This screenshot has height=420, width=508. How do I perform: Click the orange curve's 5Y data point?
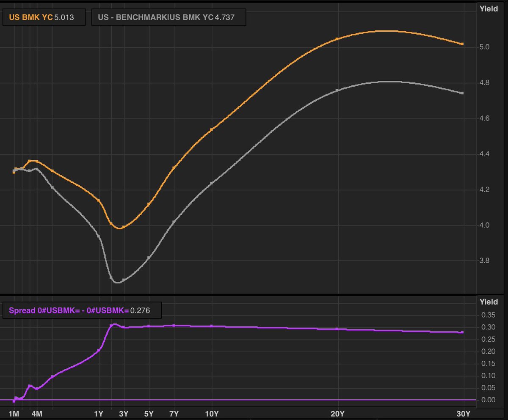[x=149, y=204]
